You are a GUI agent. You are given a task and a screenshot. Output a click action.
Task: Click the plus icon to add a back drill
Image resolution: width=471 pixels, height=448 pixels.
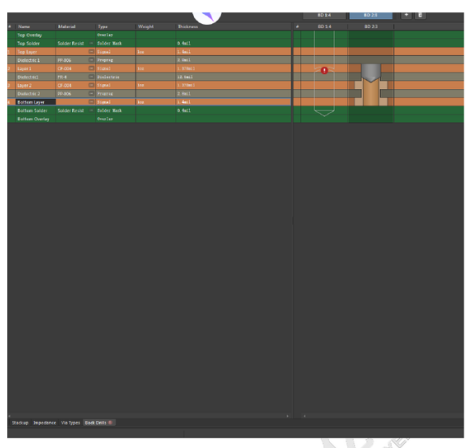(406, 15)
